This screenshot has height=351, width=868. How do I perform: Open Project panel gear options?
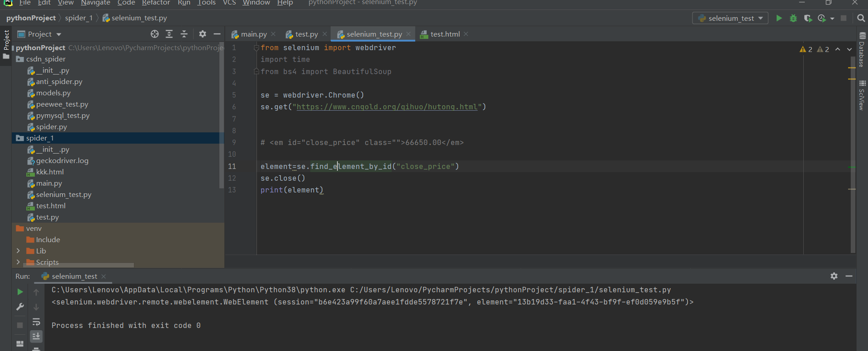point(203,34)
